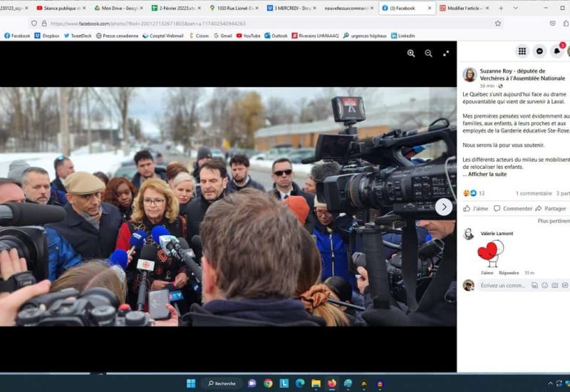Open the Plus pertinents comment sort dropdown
Image resolution: width=570 pixels, height=392 pixels.
tap(554, 221)
